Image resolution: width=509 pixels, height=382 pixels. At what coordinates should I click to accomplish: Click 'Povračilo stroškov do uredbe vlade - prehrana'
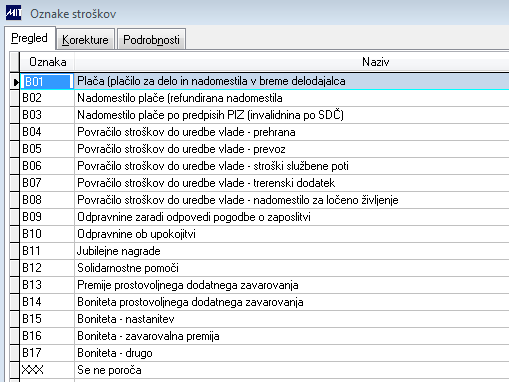(186, 132)
